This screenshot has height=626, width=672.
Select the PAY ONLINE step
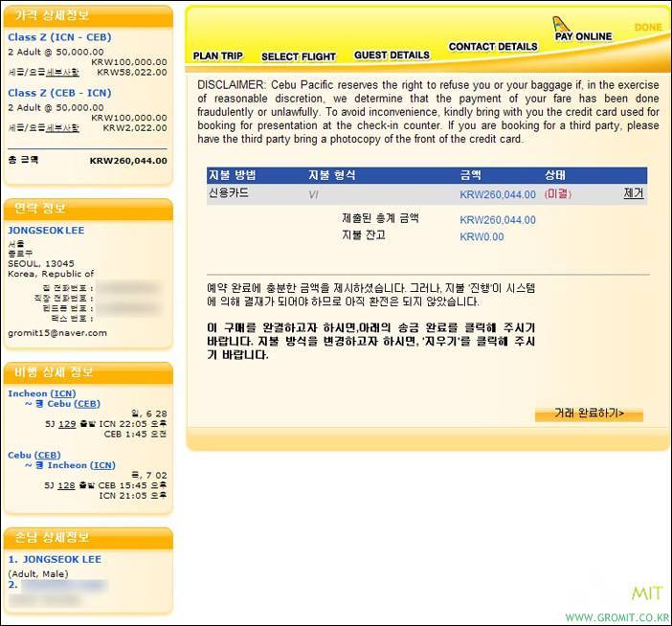[x=583, y=36]
